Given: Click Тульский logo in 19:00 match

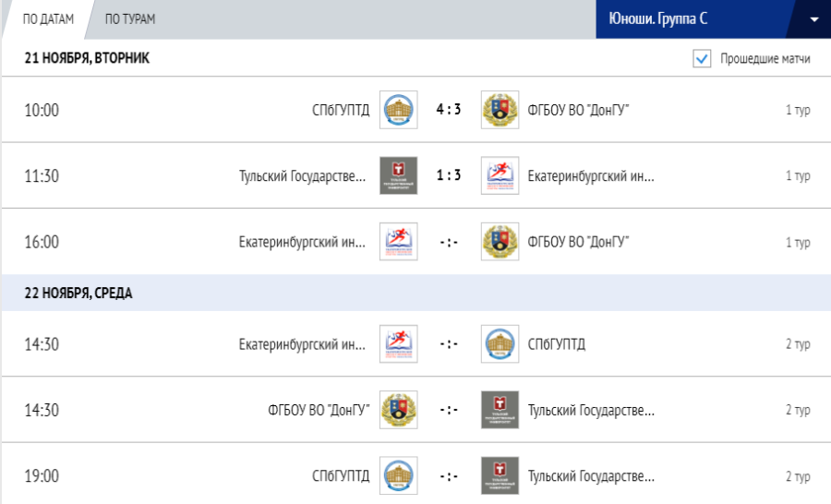Looking at the screenshot, I should coord(500,475).
